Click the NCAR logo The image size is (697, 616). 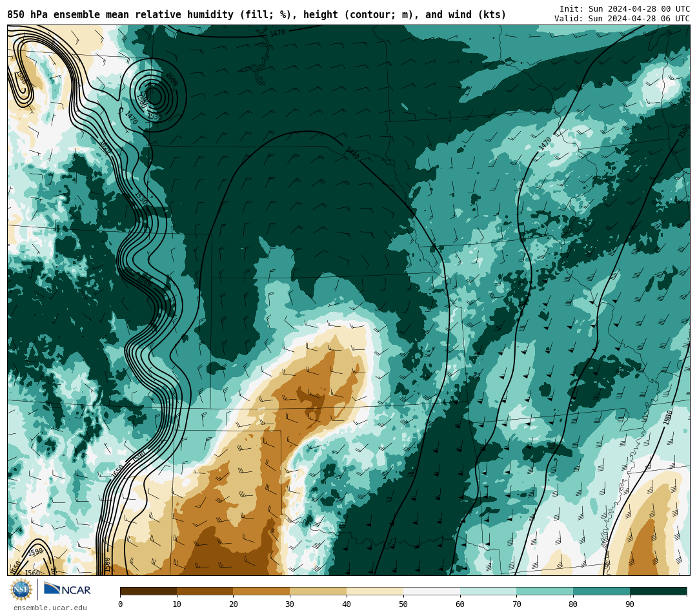pos(67,589)
